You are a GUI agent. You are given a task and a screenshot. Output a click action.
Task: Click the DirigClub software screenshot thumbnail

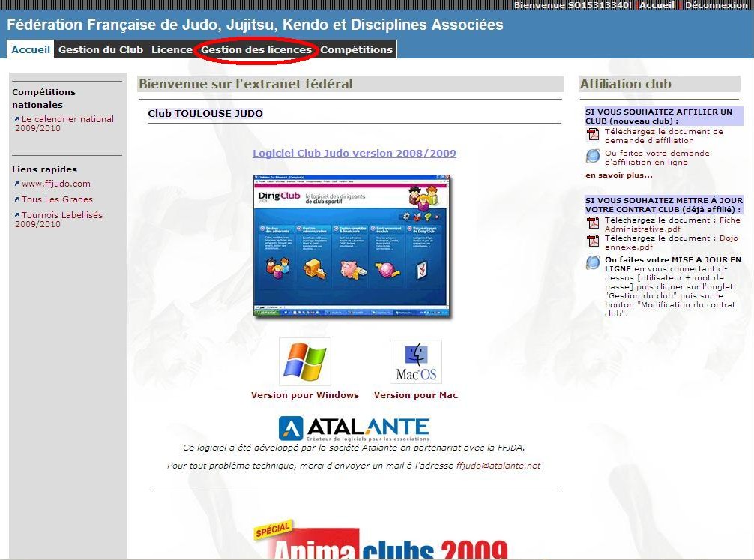(x=352, y=246)
